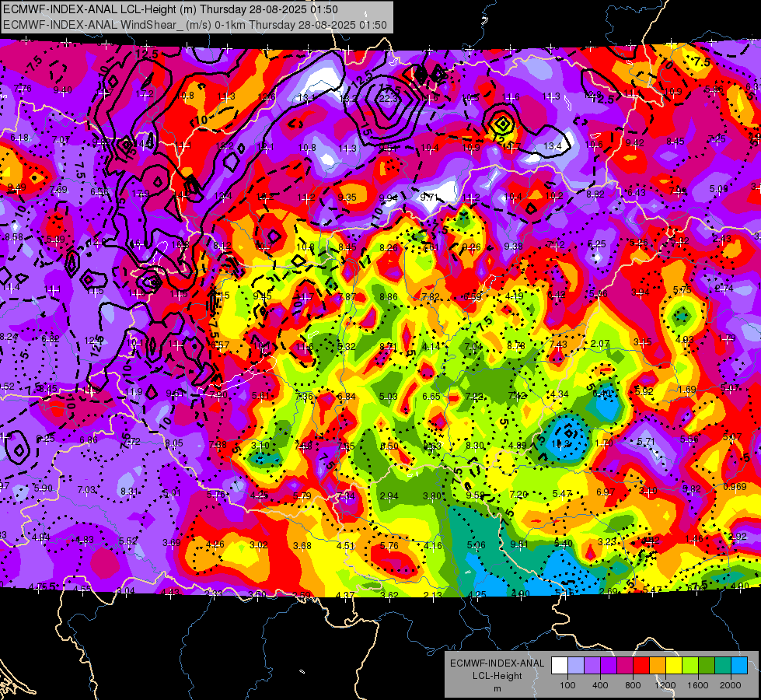Click the legend tick label 400
This screenshot has height=700, width=761.
coord(600,685)
